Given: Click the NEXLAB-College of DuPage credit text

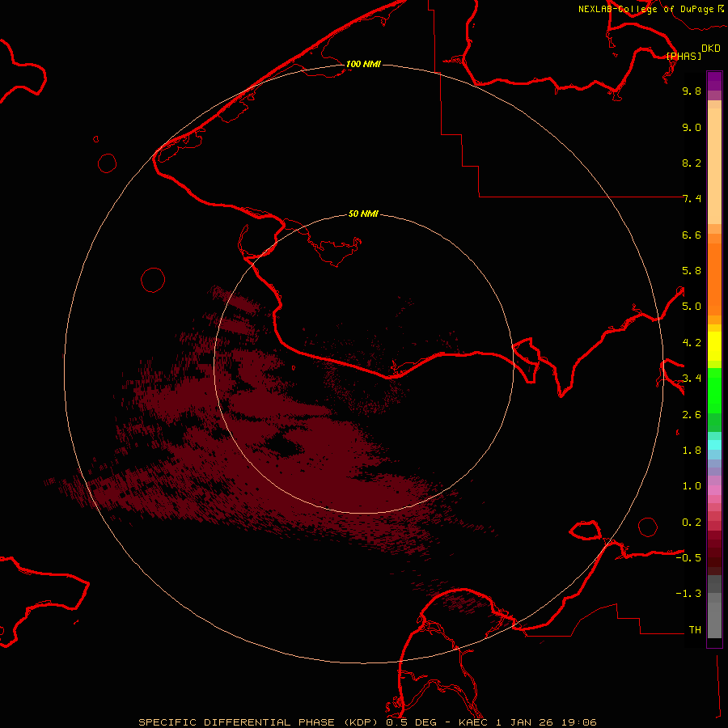Looking at the screenshot, I should [x=645, y=9].
